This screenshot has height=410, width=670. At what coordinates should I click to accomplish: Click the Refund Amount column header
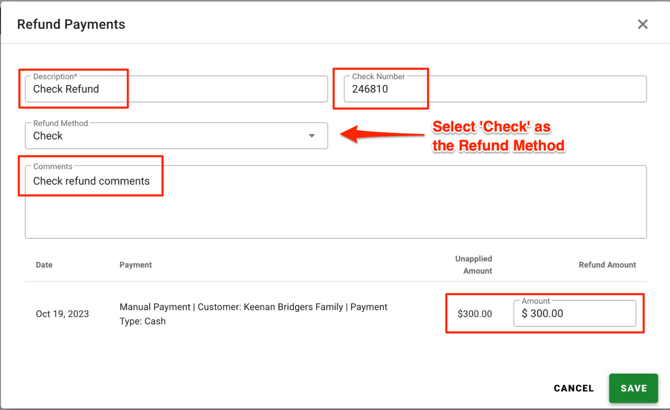(x=607, y=265)
